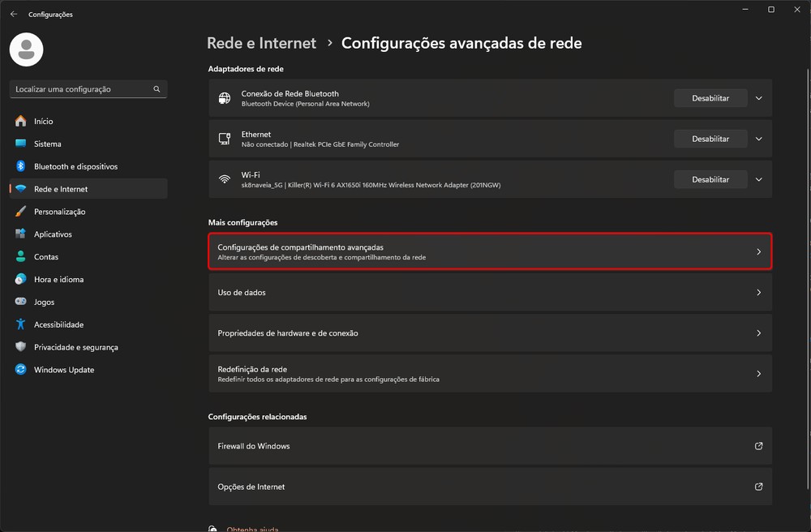Open external link icon for Firewall do Windows
Screen dimensions: 811x532
pyautogui.click(x=758, y=446)
